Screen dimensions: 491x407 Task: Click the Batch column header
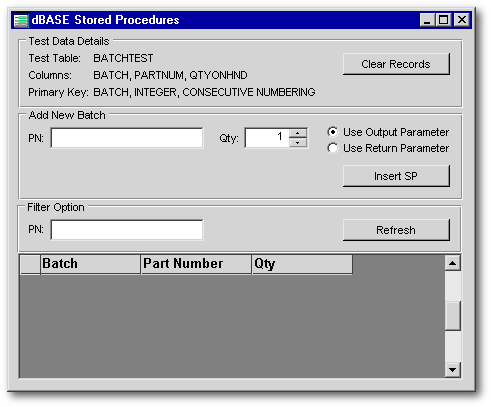click(x=90, y=264)
